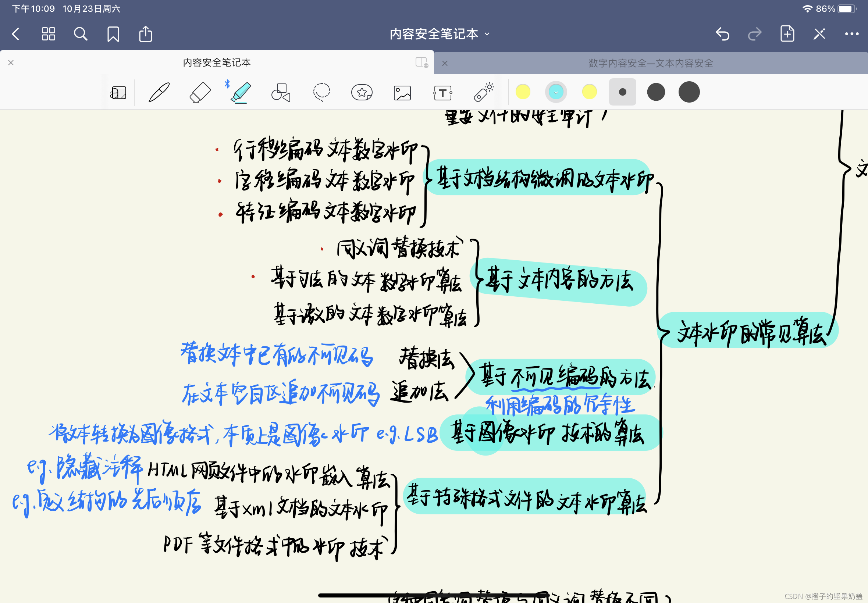
Task: Select the zoom window tool
Action: [x=118, y=92]
